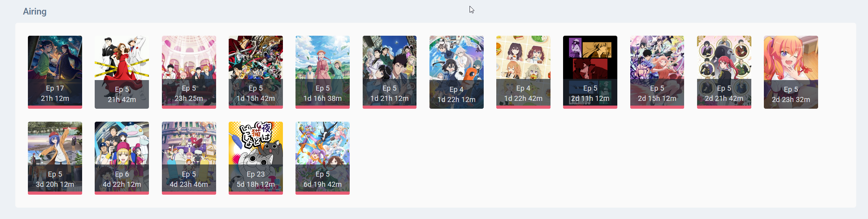Select the Ep 6 card airing 4d 22h 12m
This screenshot has width=868, height=219.
122,158
